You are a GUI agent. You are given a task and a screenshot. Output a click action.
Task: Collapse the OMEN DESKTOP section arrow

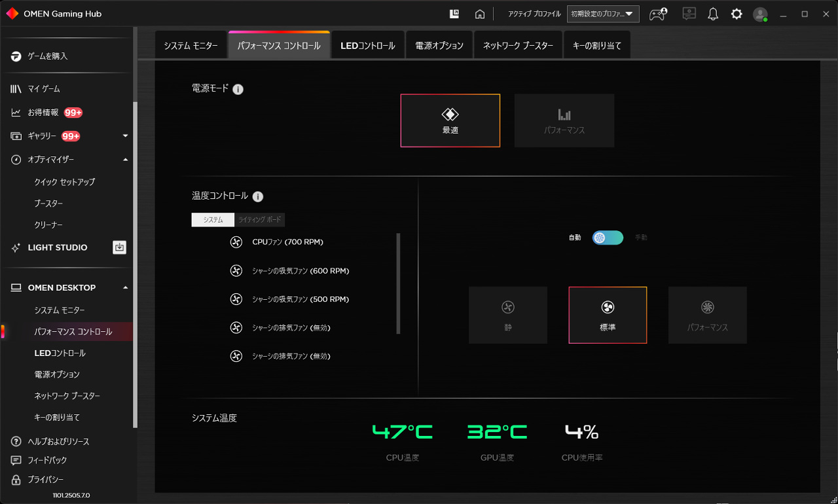point(125,288)
